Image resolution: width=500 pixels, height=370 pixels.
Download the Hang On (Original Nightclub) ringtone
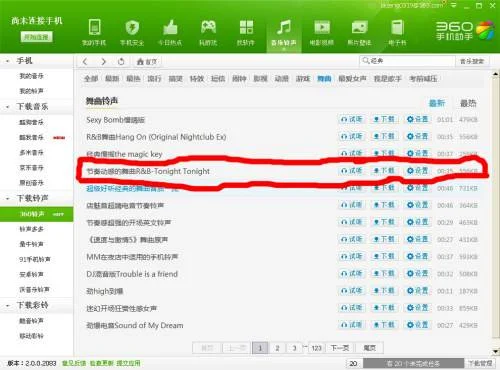384,136
